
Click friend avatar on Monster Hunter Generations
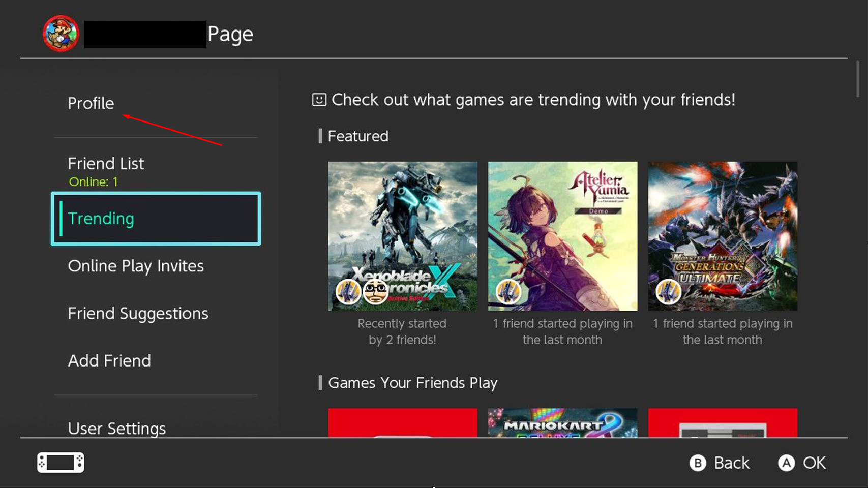[668, 292]
